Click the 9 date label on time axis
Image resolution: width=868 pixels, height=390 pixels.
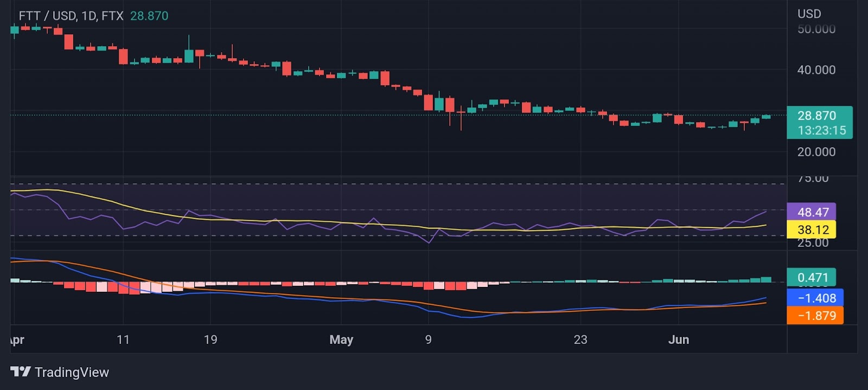(429, 340)
